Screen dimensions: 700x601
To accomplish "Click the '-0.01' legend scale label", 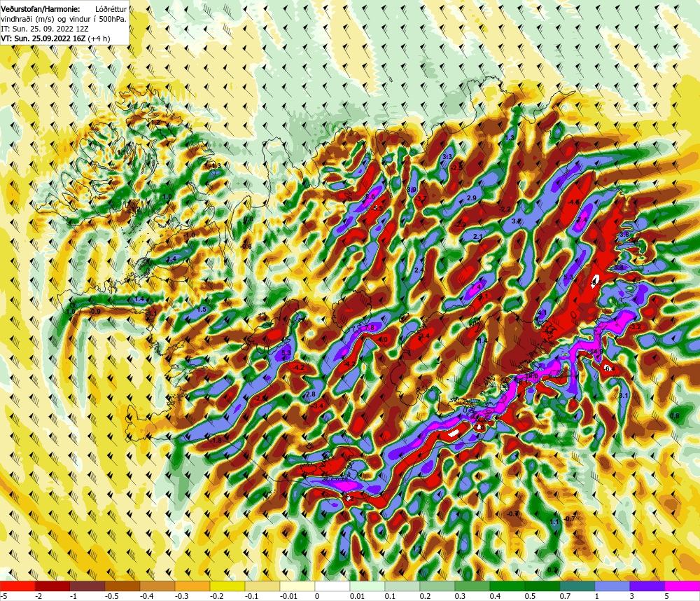I will point(288,596).
